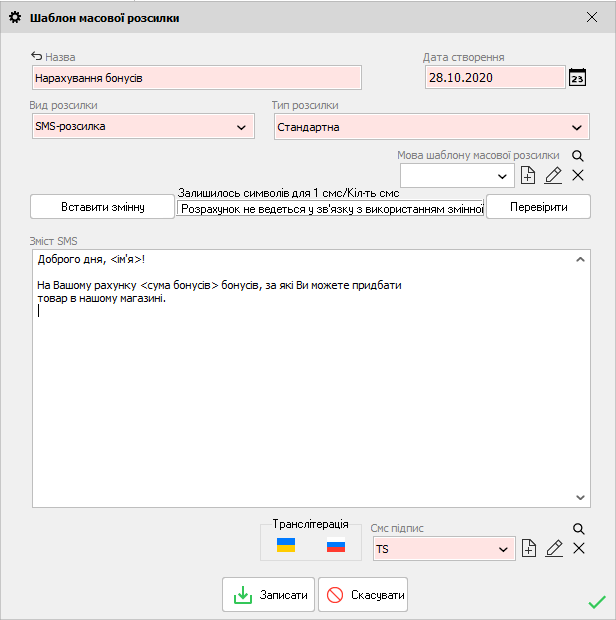Image resolution: width=616 pixels, height=620 pixels.
Task: Open the language template dropdown
Action: pos(502,176)
